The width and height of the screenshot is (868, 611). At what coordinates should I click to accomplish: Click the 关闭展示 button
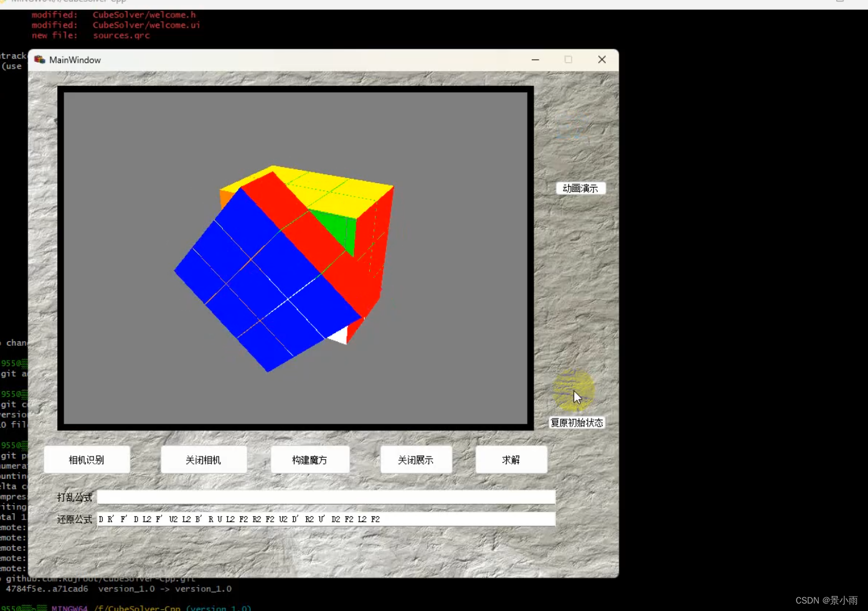click(416, 460)
